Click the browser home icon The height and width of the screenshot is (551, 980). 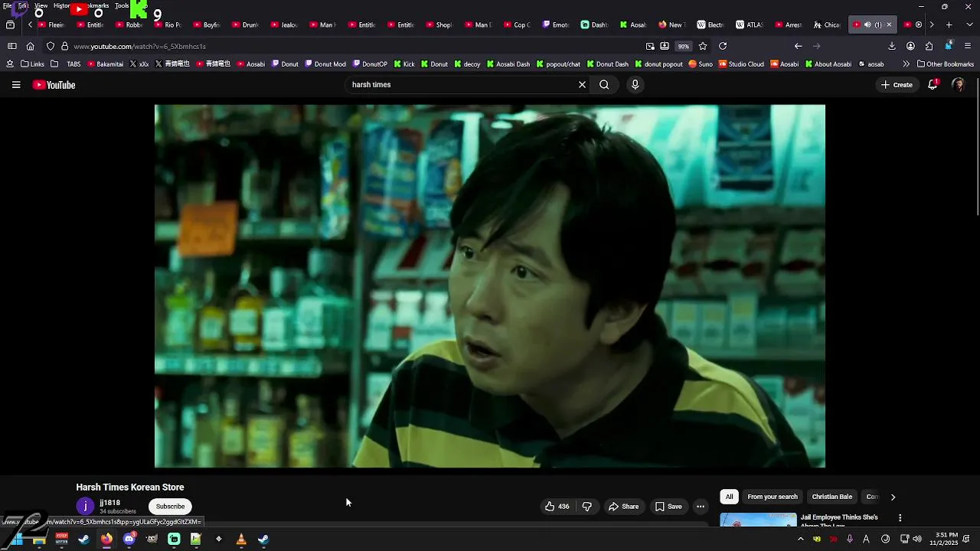(x=31, y=46)
